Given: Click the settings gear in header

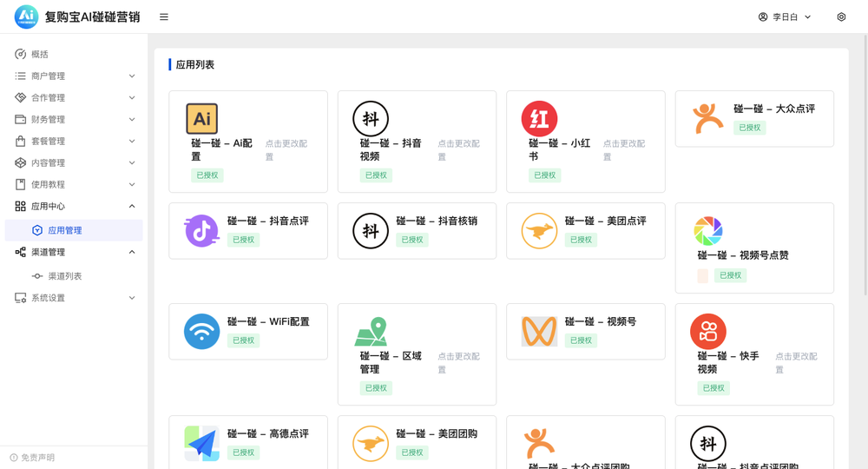Looking at the screenshot, I should click(841, 17).
